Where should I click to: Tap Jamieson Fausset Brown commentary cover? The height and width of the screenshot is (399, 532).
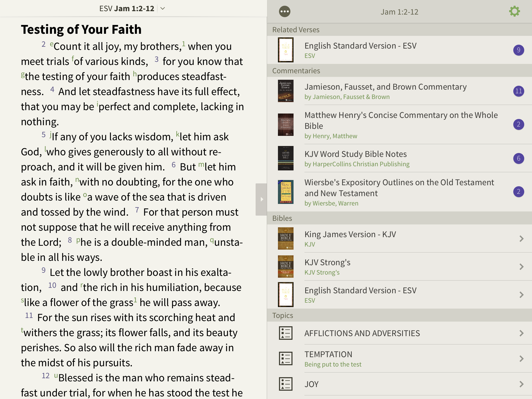click(285, 91)
